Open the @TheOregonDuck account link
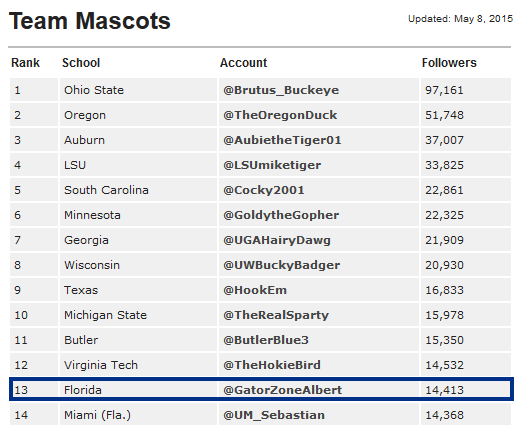Screen dimensions: 516x425 280,115
